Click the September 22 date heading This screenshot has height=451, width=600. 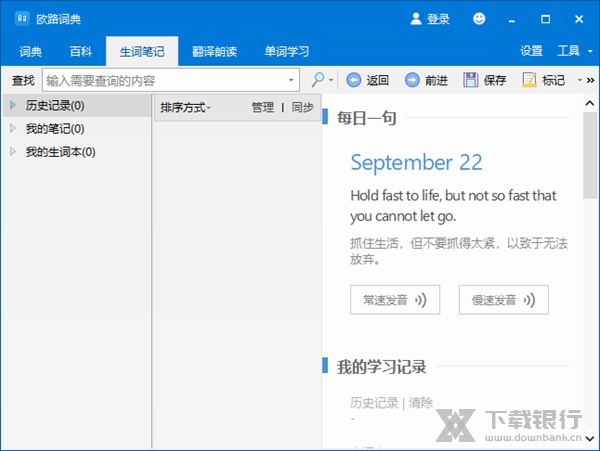[x=416, y=163]
